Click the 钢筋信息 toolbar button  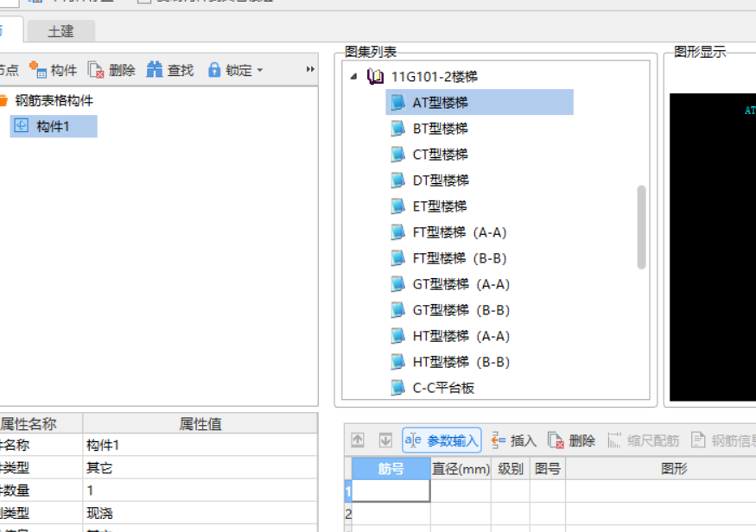[723, 440]
